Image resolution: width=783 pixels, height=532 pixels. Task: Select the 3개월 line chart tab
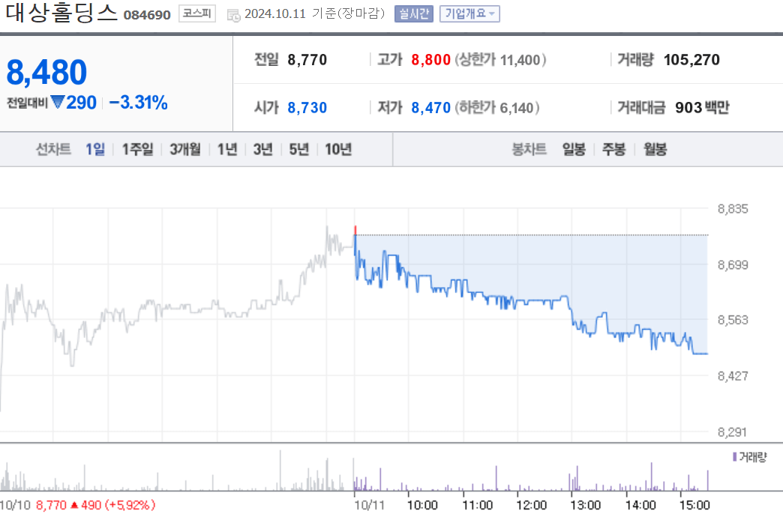(x=185, y=149)
